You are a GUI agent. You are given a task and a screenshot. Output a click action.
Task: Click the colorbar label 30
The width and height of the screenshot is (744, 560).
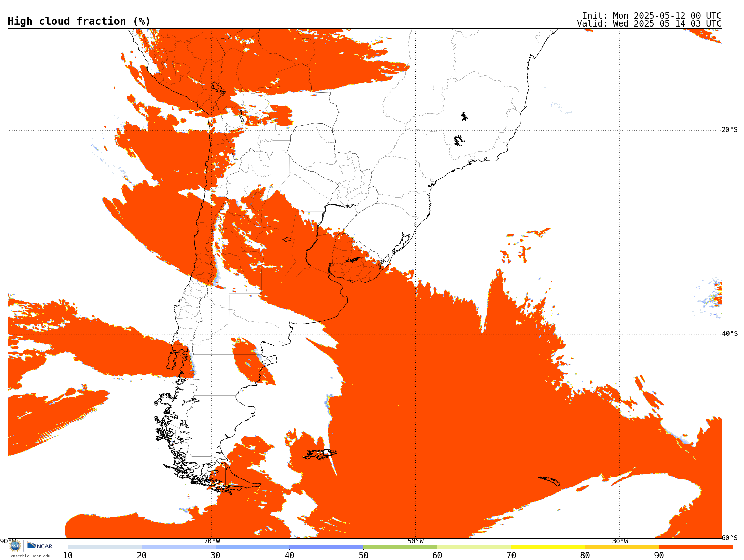point(216,555)
